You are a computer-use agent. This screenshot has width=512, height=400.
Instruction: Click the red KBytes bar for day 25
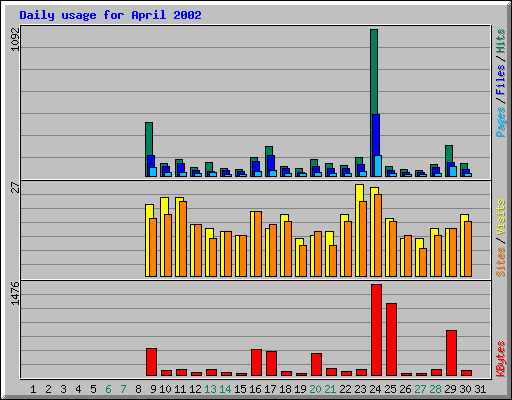(391, 339)
